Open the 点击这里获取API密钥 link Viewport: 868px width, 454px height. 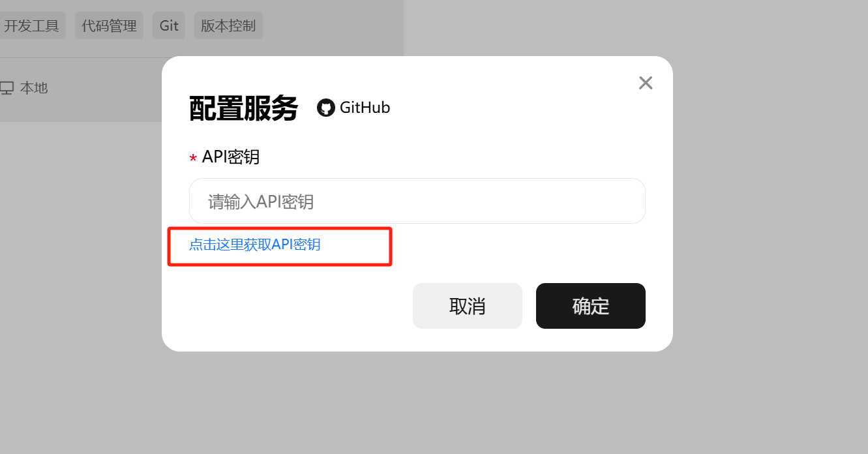coord(255,245)
